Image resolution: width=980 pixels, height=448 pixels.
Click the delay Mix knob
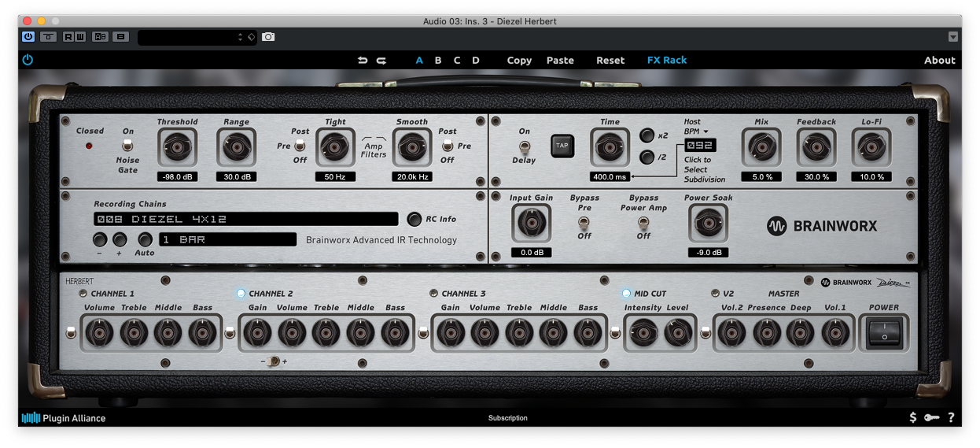click(761, 147)
